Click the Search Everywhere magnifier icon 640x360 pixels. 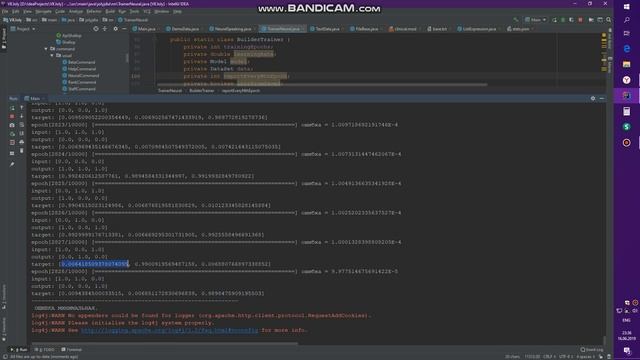click(x=609, y=20)
